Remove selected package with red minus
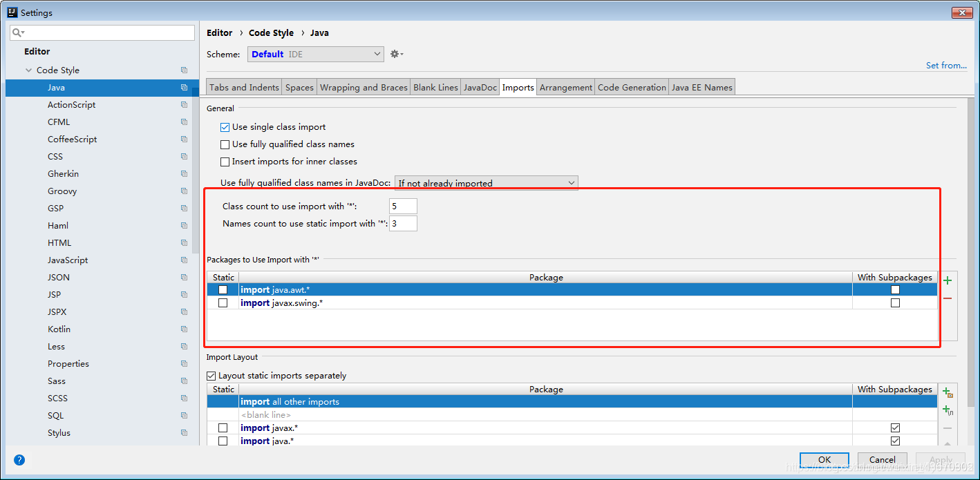Viewport: 980px width, 480px height. point(948,298)
